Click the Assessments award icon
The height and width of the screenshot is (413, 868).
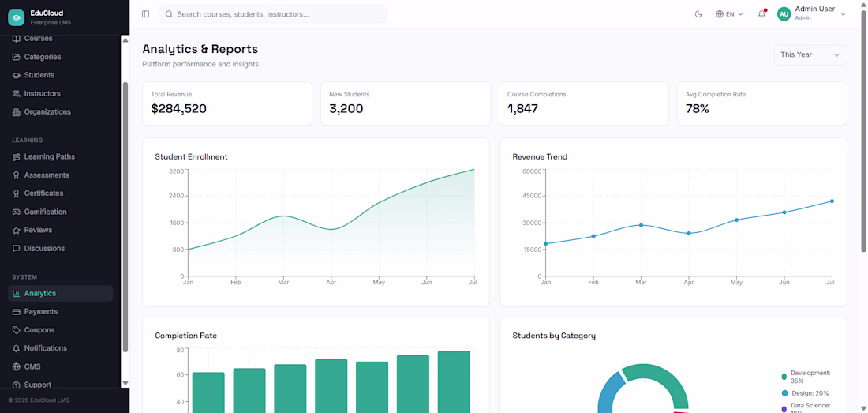click(16, 175)
